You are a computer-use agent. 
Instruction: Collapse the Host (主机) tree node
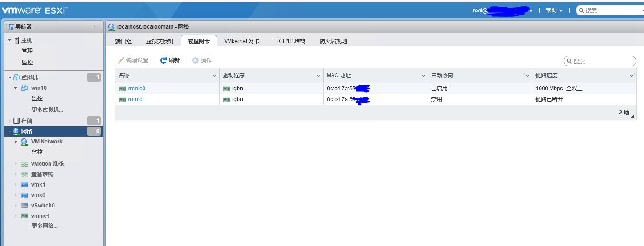coord(10,40)
